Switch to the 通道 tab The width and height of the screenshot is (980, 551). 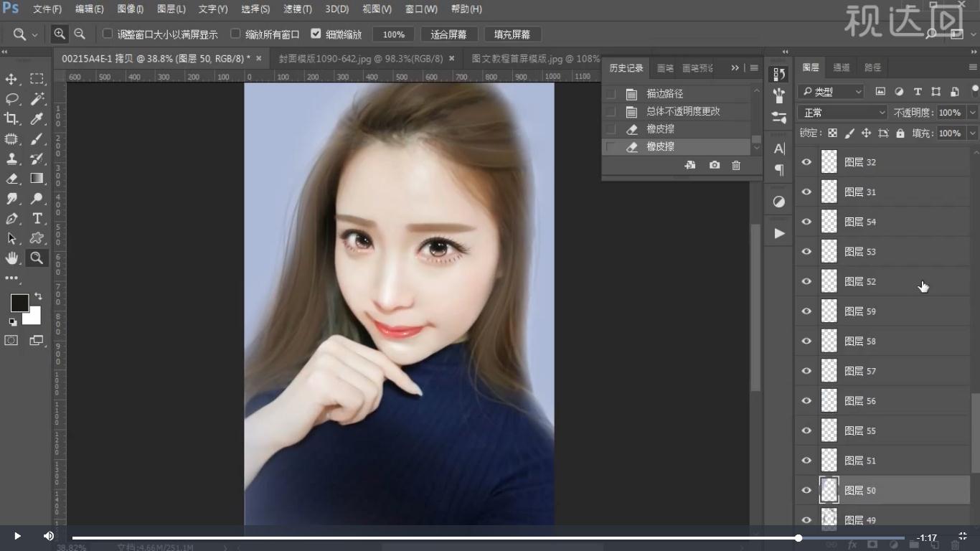tap(842, 67)
